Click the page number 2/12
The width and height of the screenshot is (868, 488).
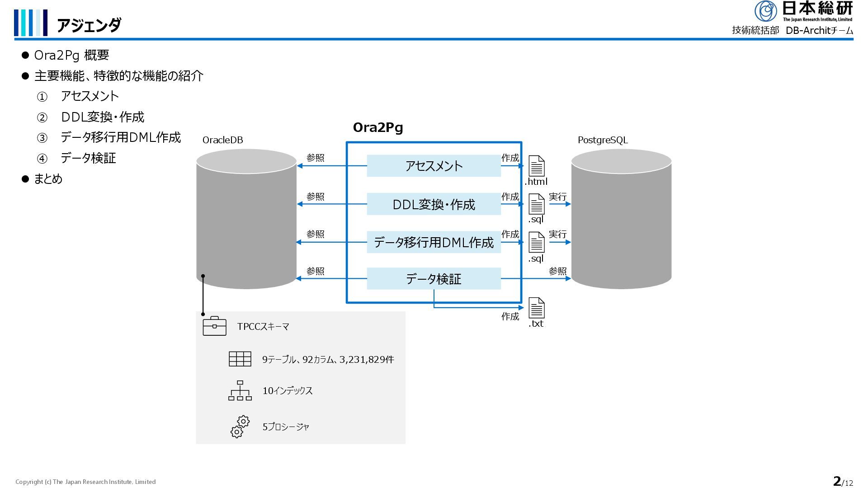(842, 482)
